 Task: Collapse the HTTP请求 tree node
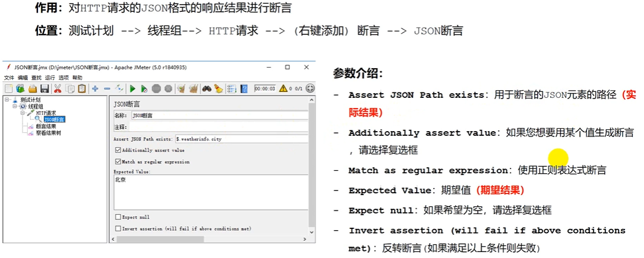pos(22,113)
